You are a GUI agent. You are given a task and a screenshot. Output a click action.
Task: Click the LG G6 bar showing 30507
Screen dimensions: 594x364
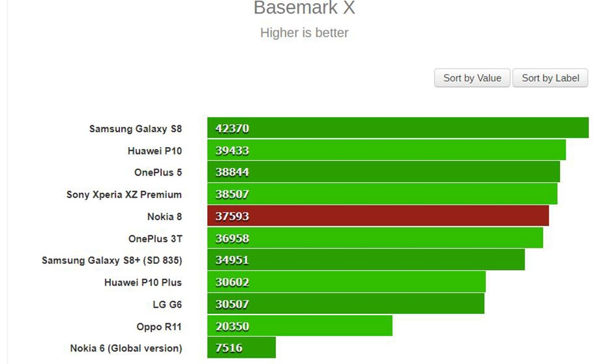click(345, 303)
